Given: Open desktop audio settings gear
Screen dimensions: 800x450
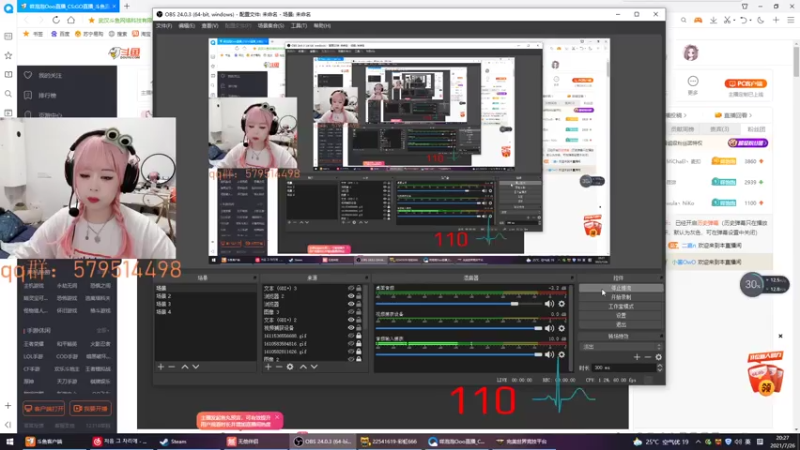Looking at the screenshot, I should (x=562, y=304).
